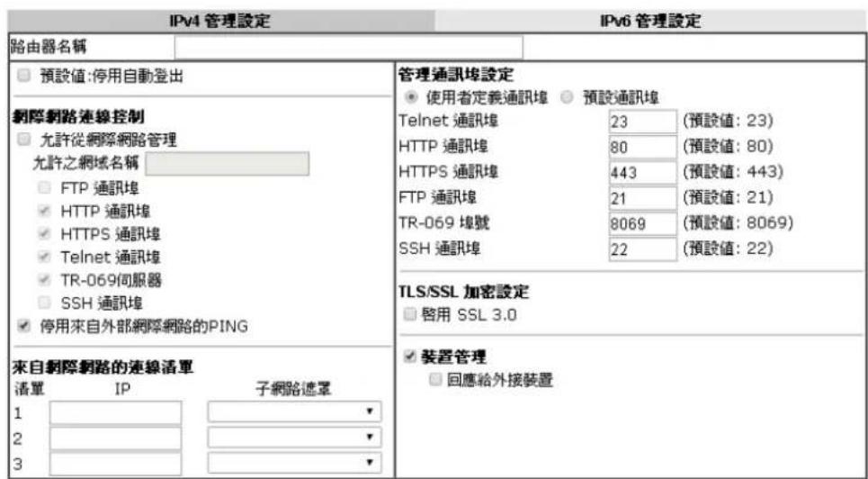Click IP field for list row 3

[x=116, y=464]
